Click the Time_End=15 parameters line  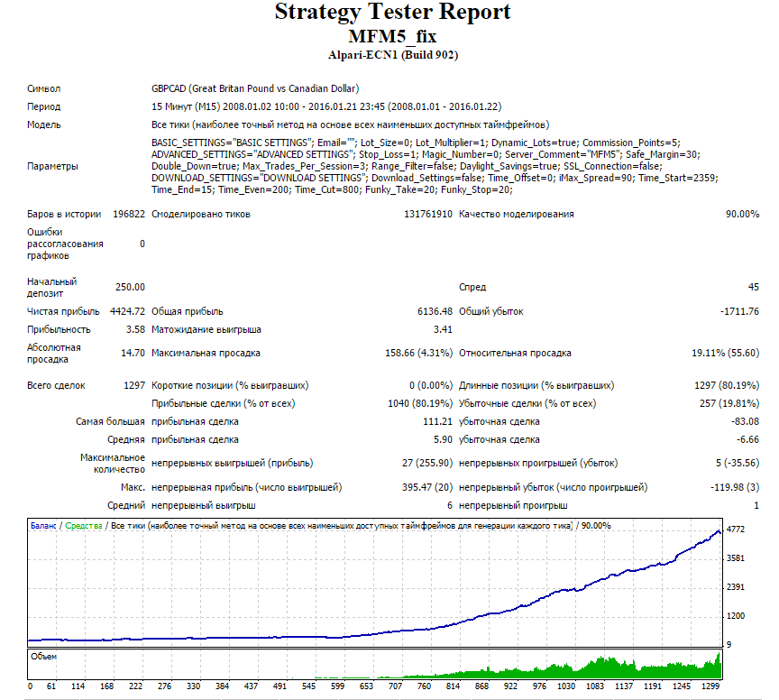coord(332,190)
